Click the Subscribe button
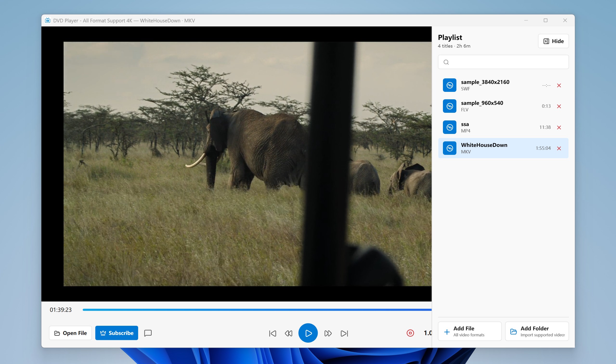 [117, 333]
